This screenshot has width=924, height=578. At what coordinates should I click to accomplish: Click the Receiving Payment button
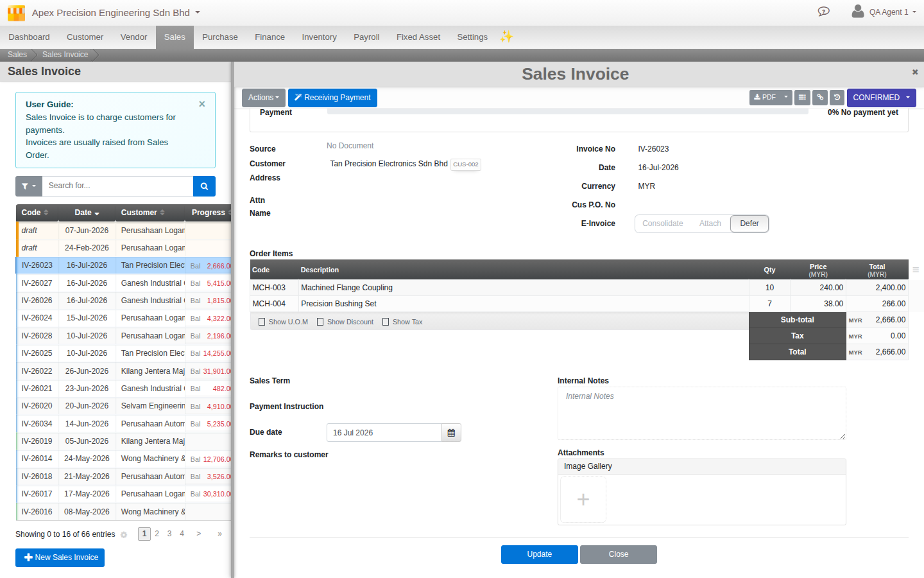point(332,98)
